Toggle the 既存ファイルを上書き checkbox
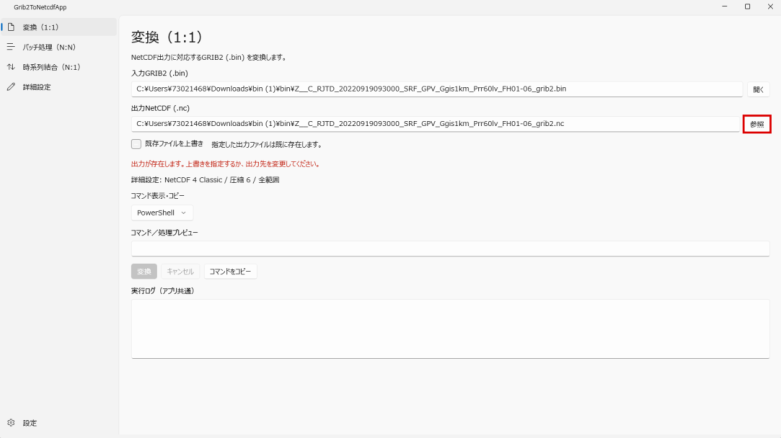781x438 pixels. tap(136, 144)
